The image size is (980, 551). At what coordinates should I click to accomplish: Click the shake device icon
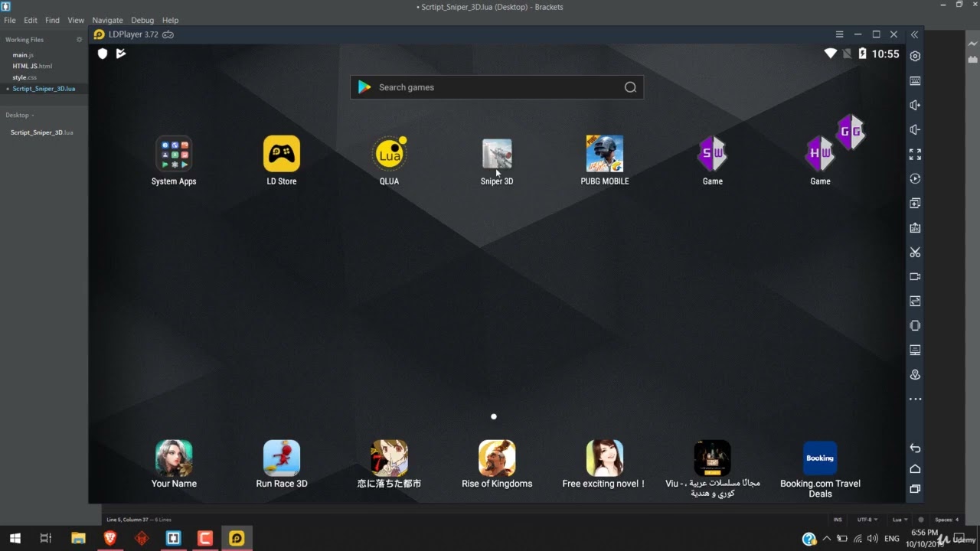pos(915,325)
